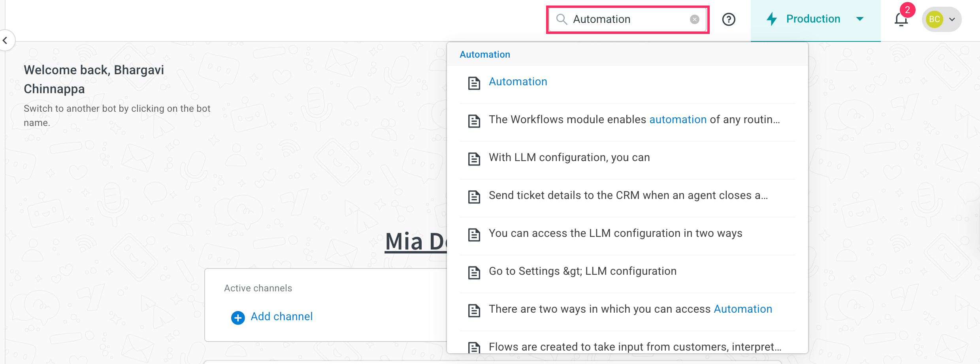This screenshot has height=364, width=980.
Task: Click the Add channel link
Action: [281, 317]
